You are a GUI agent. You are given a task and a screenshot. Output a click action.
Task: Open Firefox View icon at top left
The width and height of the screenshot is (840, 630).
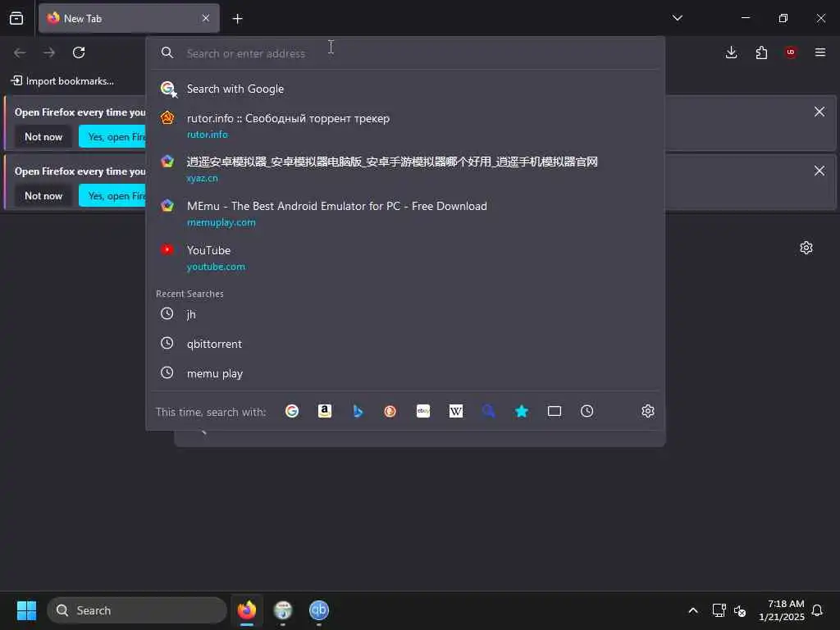[16, 18]
